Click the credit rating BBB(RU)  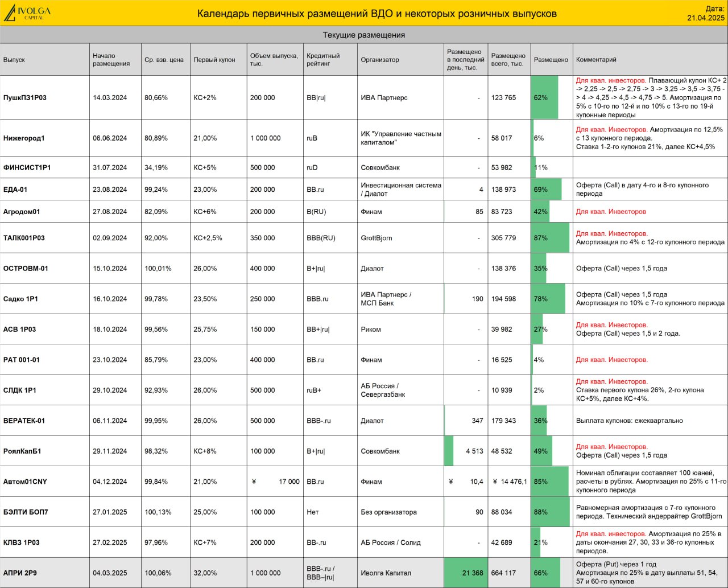coord(321,238)
